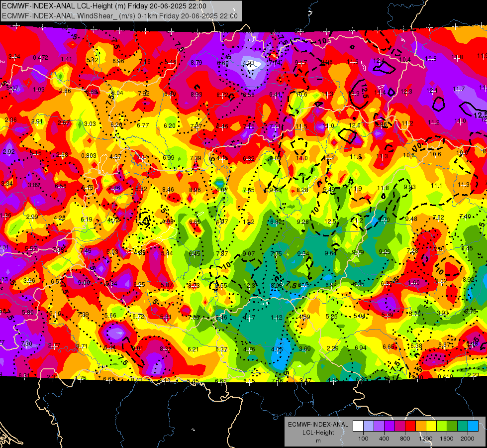Click the map value '9.93'
The image size is (487, 448).
click(409, 187)
